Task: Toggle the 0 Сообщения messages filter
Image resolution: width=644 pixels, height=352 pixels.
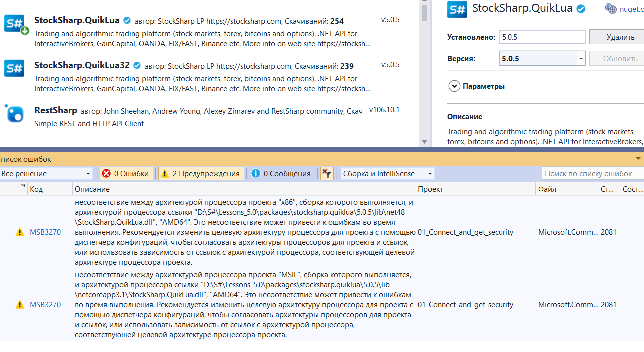Action: pyautogui.click(x=281, y=173)
